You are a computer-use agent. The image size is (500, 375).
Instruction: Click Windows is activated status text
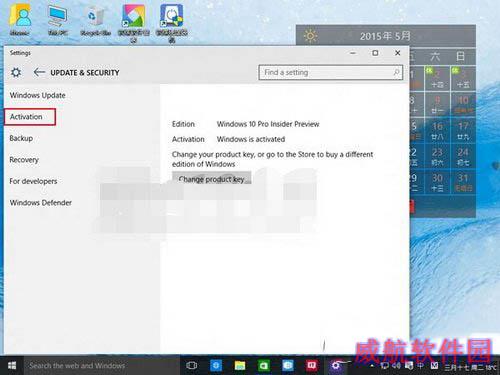(x=251, y=139)
